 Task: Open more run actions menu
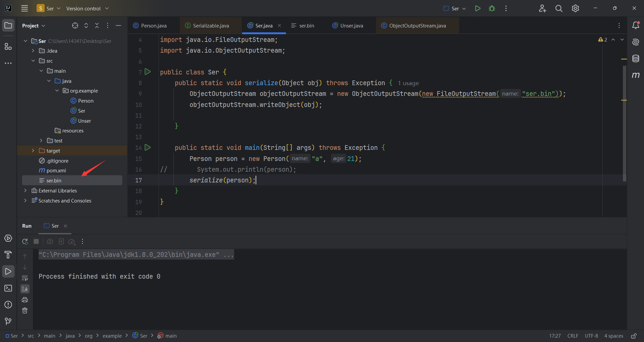point(506,8)
